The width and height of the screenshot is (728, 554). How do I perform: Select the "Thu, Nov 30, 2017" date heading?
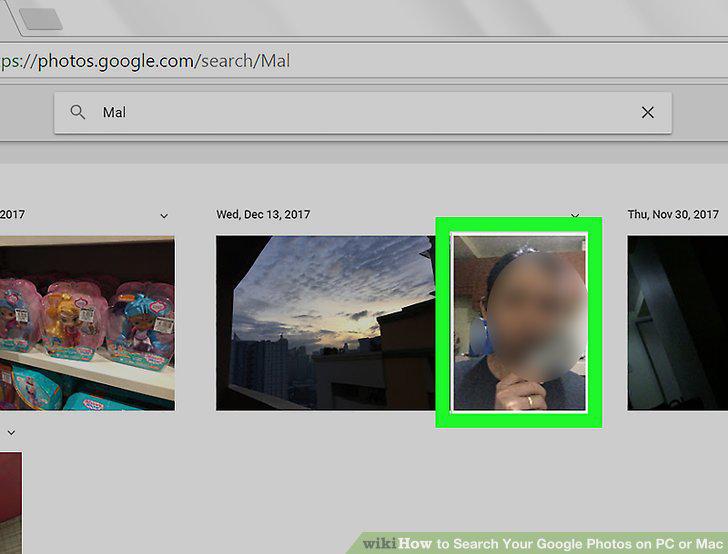pyautogui.click(x=673, y=215)
